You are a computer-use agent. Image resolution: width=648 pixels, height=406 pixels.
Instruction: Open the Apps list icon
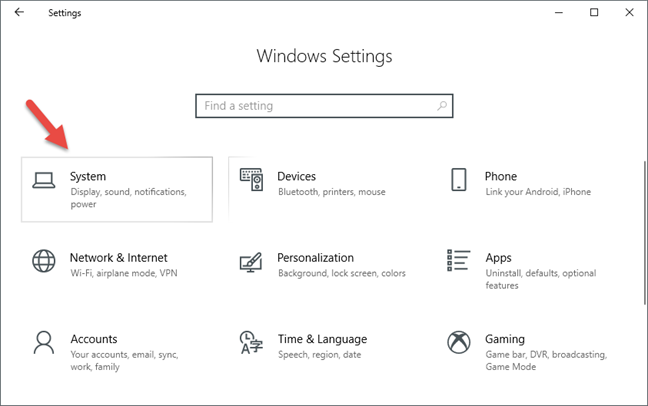click(458, 260)
